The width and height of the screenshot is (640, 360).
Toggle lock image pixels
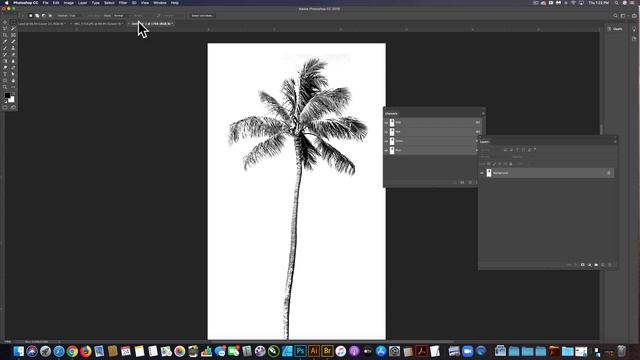coord(494,164)
